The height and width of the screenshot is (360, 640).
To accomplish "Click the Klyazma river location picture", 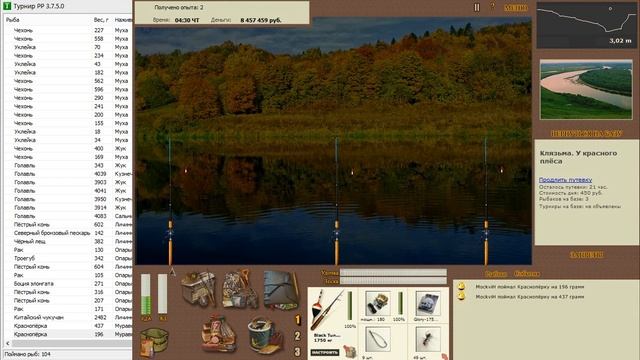I will (586, 90).
